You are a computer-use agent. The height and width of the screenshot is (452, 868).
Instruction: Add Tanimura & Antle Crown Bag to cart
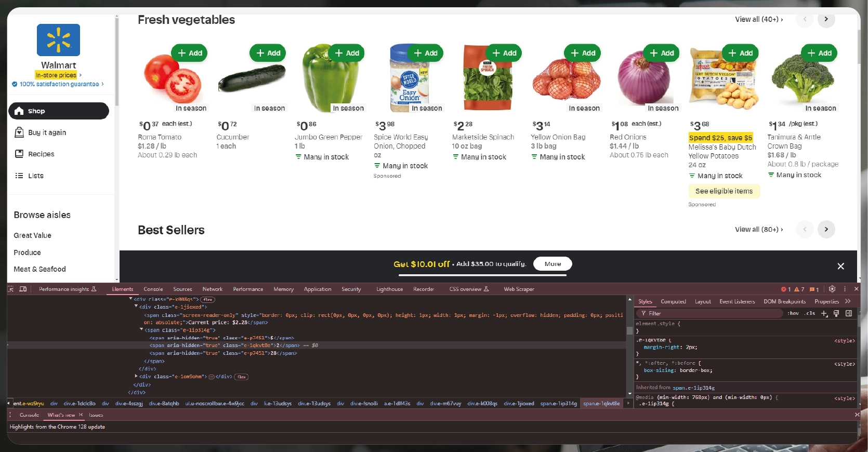coord(819,53)
